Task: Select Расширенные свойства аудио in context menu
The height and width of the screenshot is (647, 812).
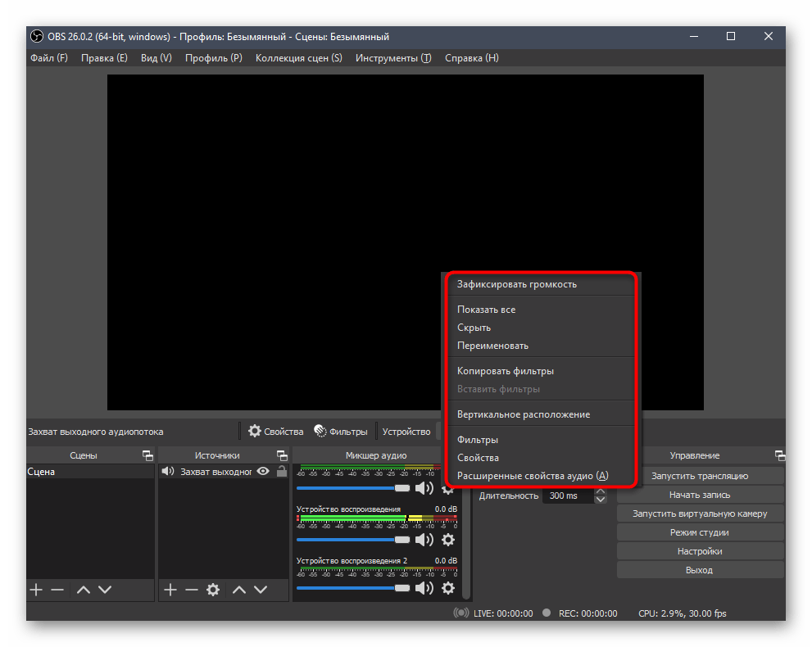Action: tap(533, 476)
